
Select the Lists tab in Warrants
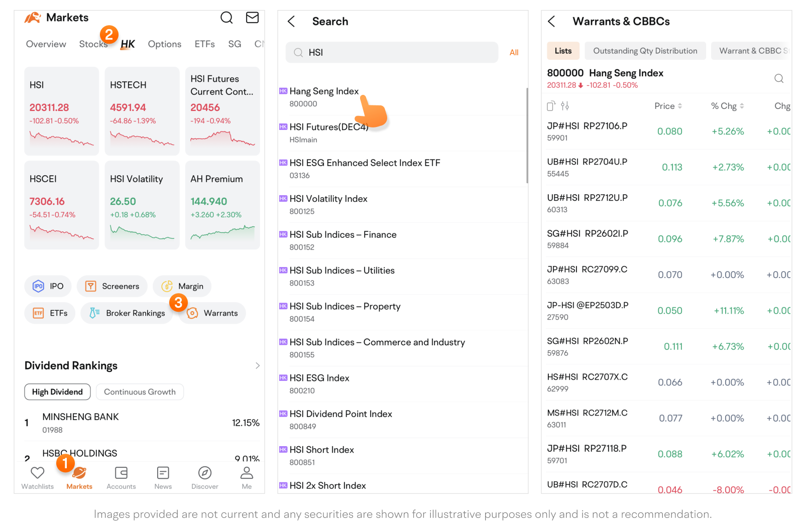[x=563, y=51]
